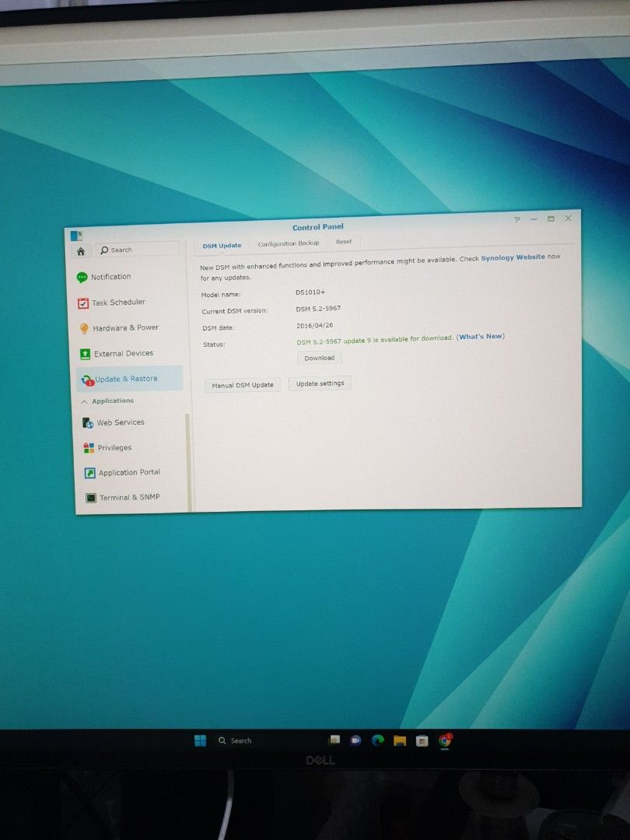The height and width of the screenshot is (840, 630).
Task: Open the What's New link
Action: [x=480, y=337]
